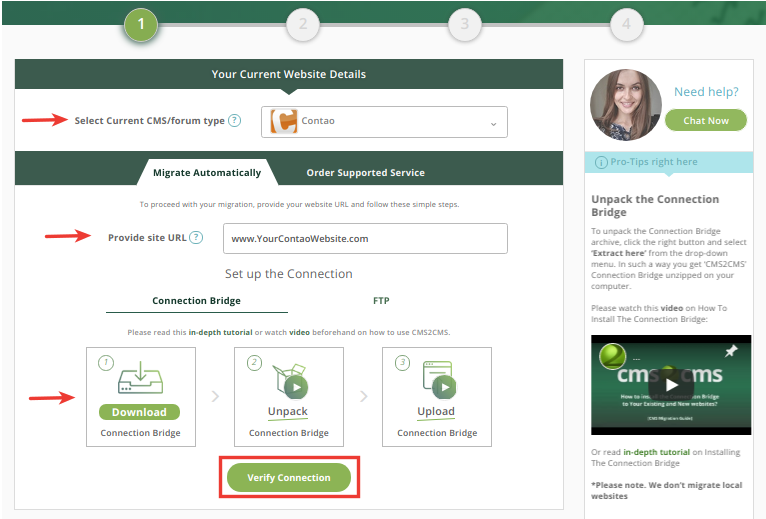Viewport: 766px width, 519px height.
Task: Click Connection Bridge caption under Unpack
Action: (289, 433)
